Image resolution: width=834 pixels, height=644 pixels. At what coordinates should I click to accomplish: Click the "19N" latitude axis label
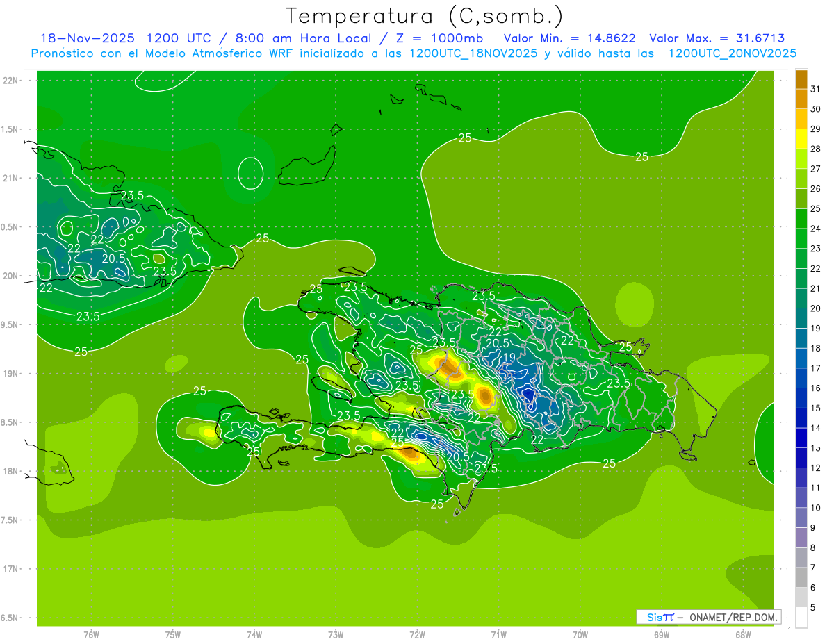[10, 374]
